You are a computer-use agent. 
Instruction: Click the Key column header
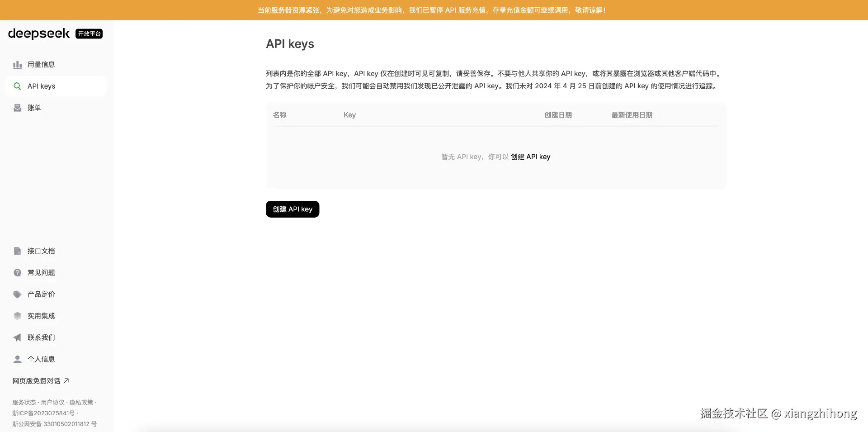[350, 115]
